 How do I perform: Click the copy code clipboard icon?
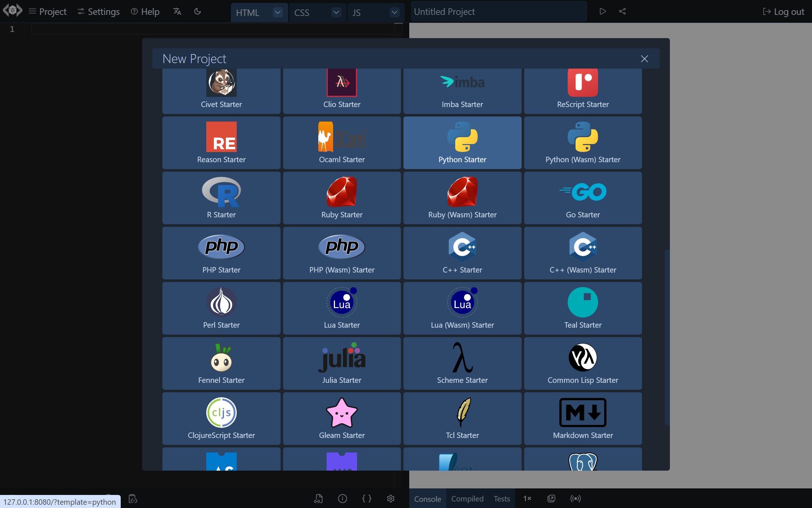click(133, 499)
